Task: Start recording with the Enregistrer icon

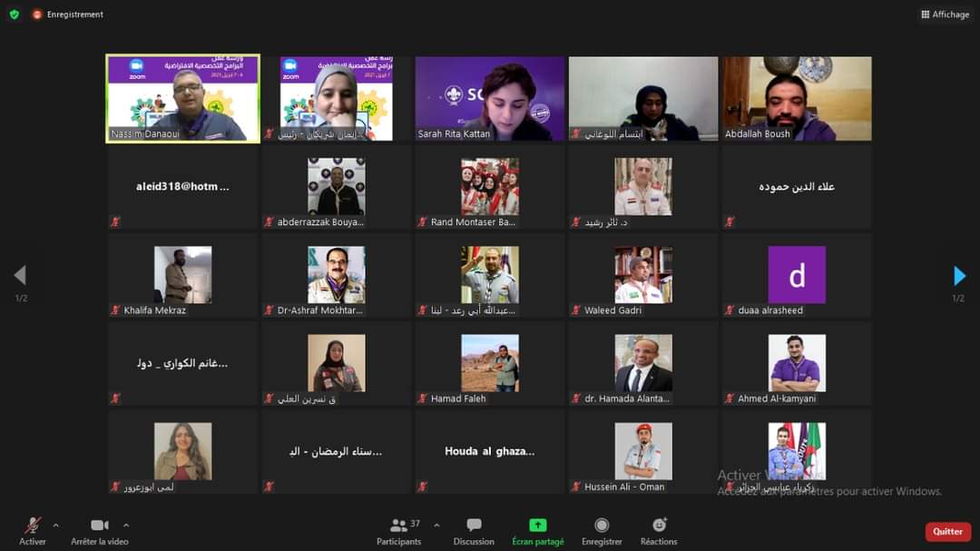Action: click(602, 526)
